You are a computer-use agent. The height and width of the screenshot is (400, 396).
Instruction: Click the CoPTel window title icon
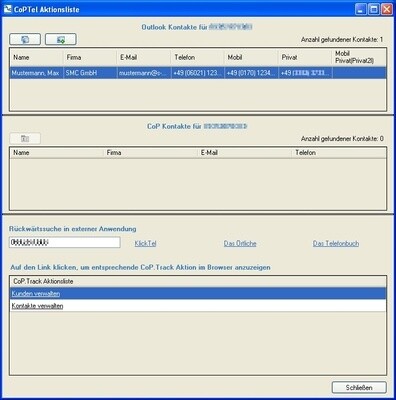coord(8,9)
